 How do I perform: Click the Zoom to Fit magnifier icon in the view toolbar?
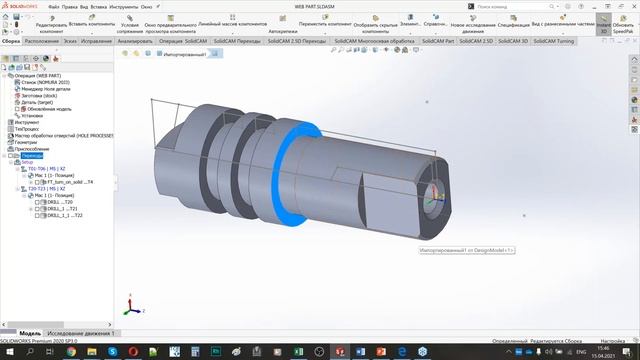pos(333,50)
